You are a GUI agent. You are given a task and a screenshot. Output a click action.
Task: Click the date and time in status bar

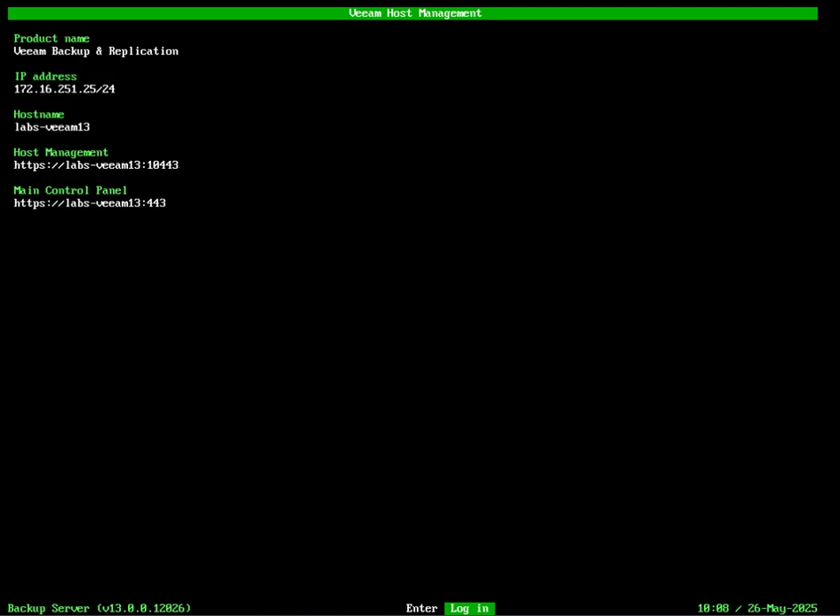(x=757, y=609)
